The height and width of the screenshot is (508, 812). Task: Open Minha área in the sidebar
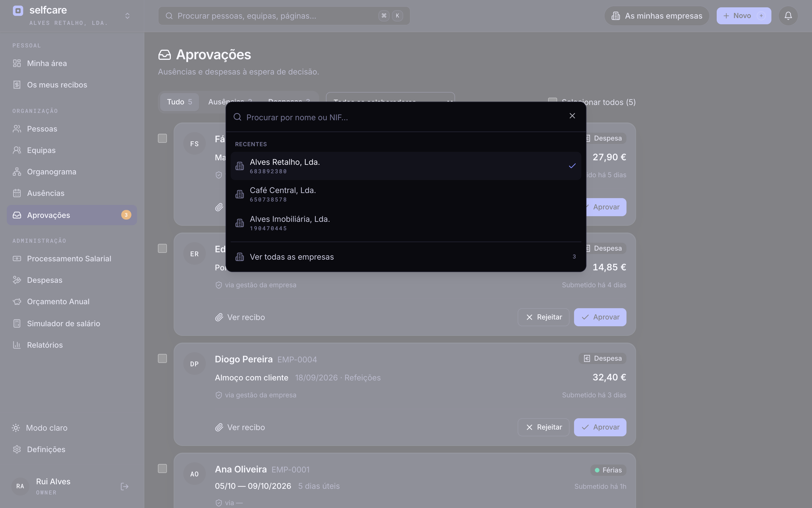click(71, 63)
